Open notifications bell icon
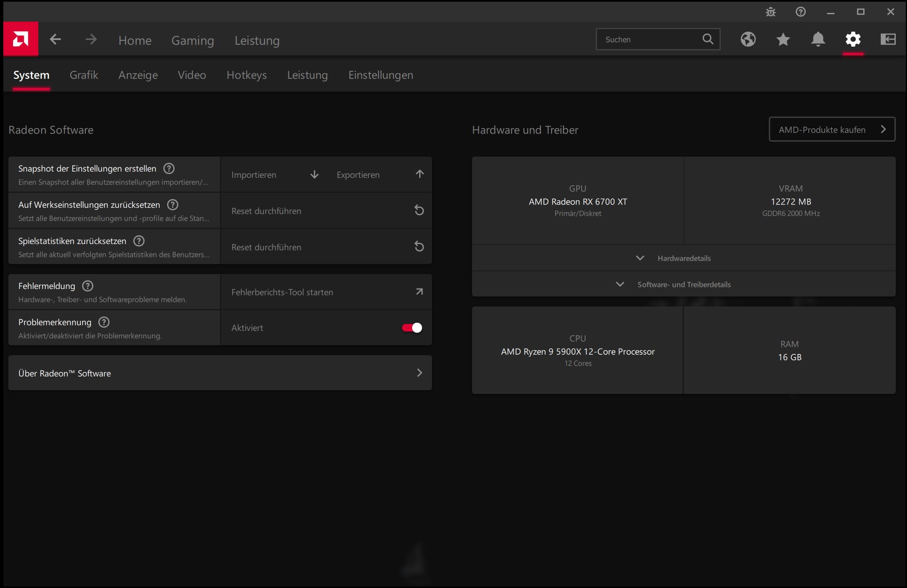Viewport: 907px width, 588px height. [818, 40]
